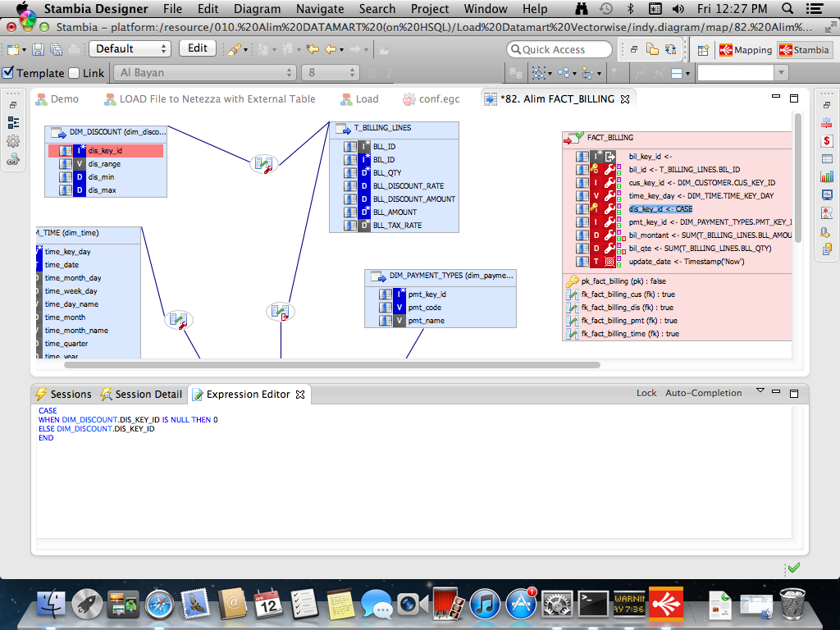Click the Save All toolbar icon
The width and height of the screenshot is (840, 630).
pyautogui.click(x=56, y=50)
